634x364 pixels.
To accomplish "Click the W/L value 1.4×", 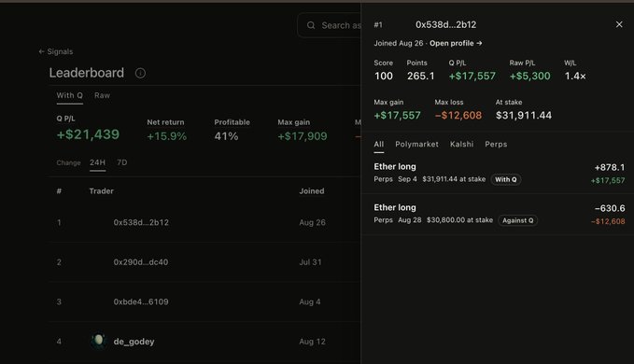I will pos(575,76).
